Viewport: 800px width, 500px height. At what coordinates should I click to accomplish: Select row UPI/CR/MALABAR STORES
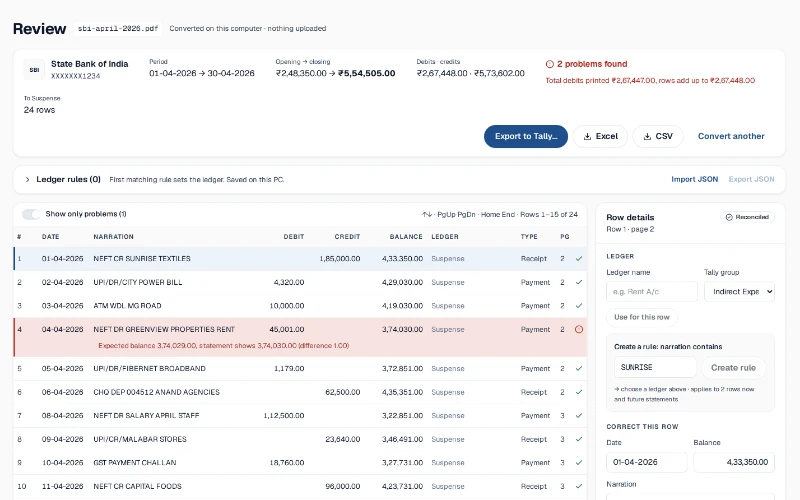[300, 439]
